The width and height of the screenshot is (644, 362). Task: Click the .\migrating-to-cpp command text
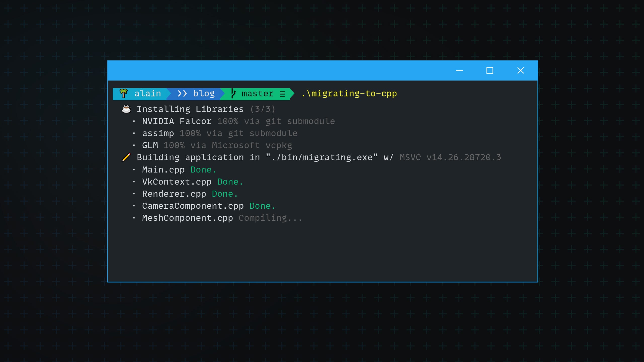pyautogui.click(x=349, y=94)
